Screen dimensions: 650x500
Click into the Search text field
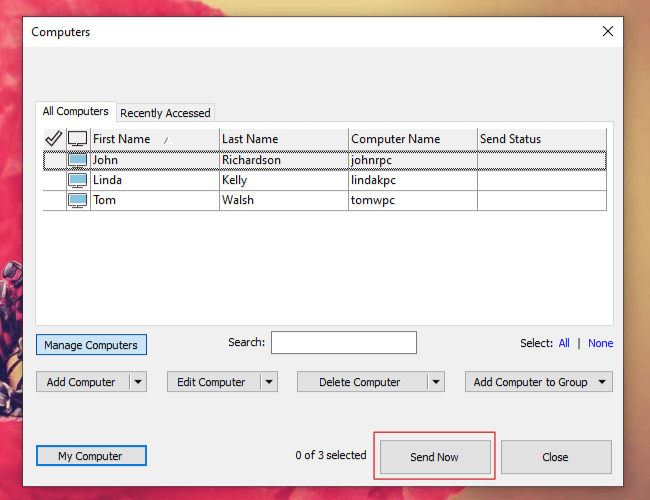click(x=343, y=343)
